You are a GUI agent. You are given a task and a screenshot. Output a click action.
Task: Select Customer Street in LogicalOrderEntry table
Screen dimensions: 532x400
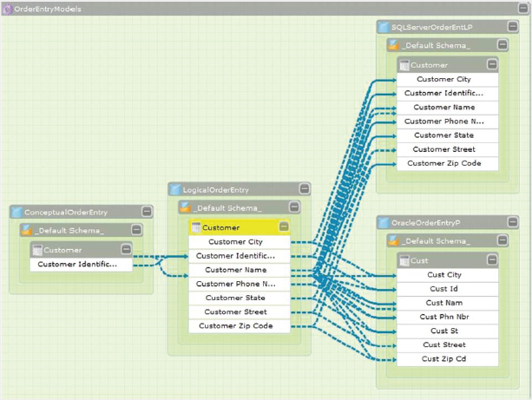pyautogui.click(x=240, y=312)
